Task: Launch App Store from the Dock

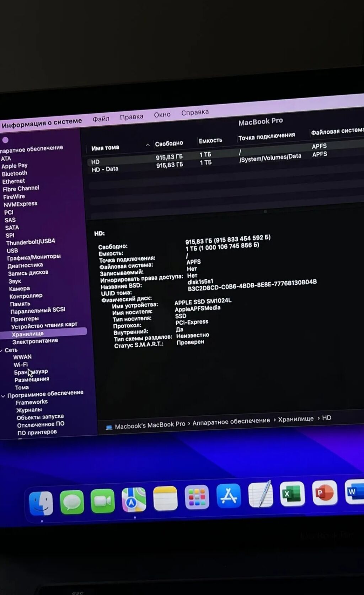Action: pyautogui.click(x=229, y=496)
